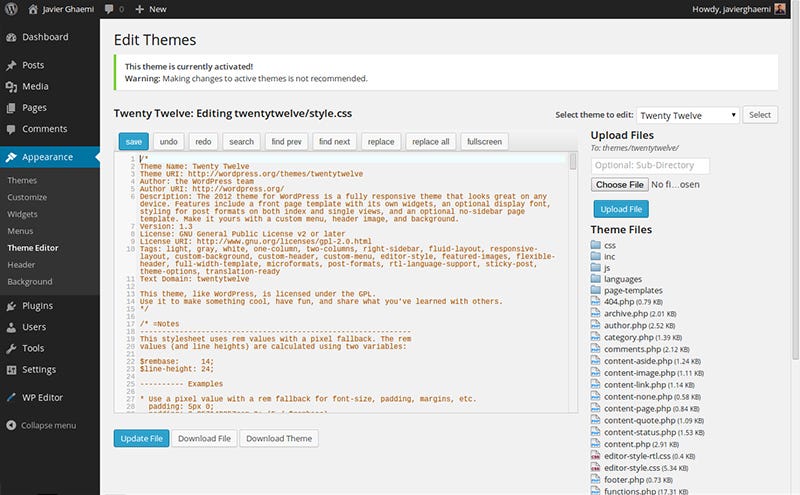Open content-quote.php in Theme Files
This screenshot has height=495, width=800.
click(x=639, y=420)
